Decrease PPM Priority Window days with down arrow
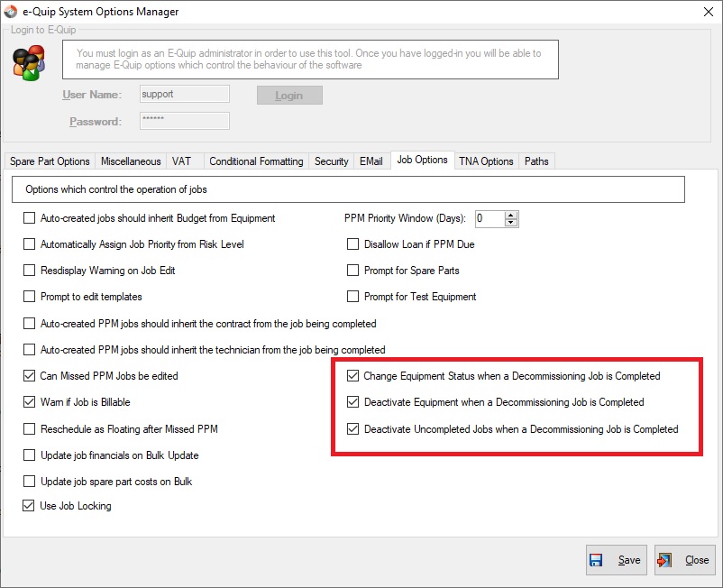 click(x=510, y=223)
